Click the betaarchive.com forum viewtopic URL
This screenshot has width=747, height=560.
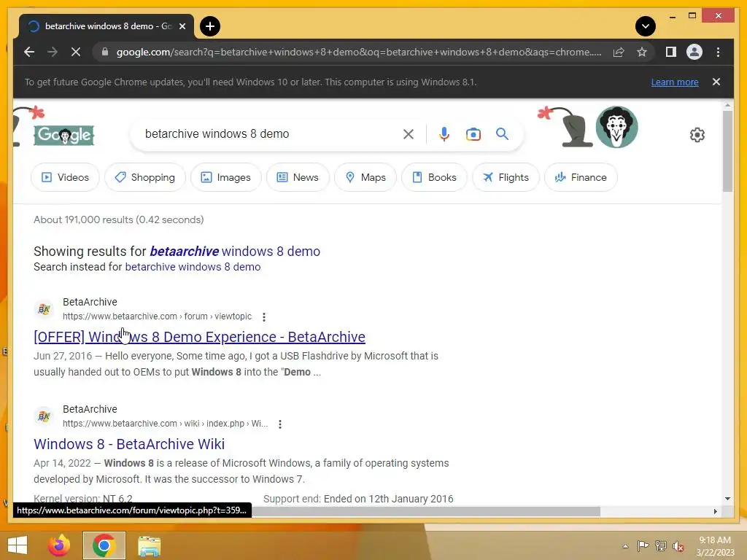(158, 316)
